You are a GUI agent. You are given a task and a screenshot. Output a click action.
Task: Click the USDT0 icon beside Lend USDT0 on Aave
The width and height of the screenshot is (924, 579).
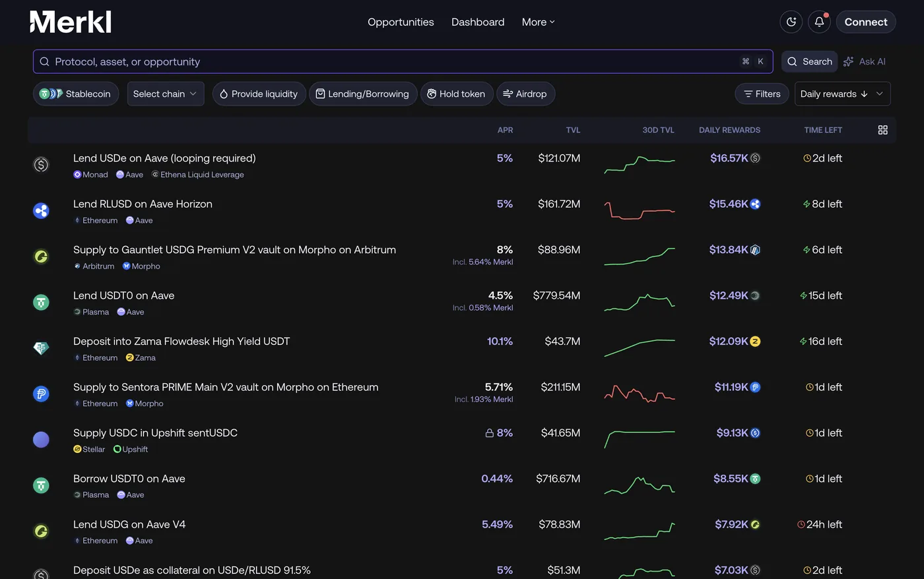(x=41, y=302)
